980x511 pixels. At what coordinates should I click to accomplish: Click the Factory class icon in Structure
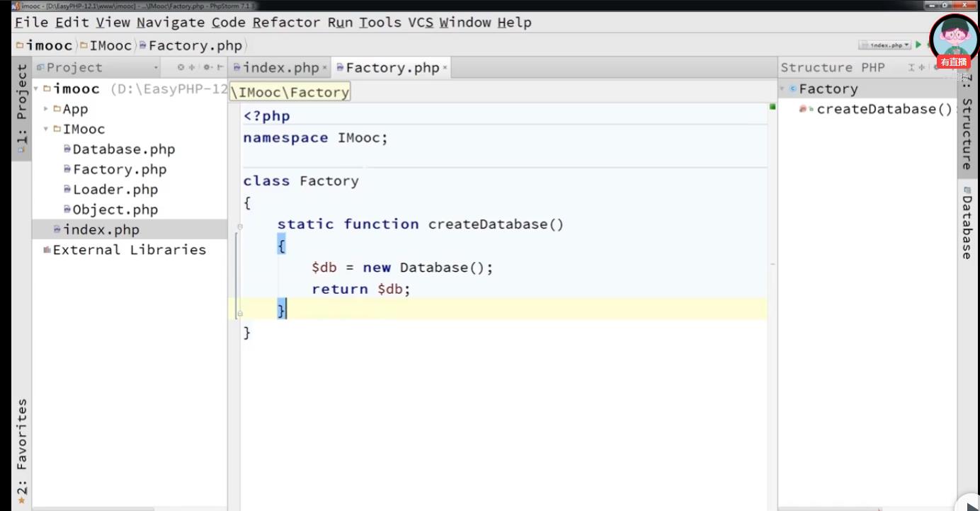[x=793, y=89]
